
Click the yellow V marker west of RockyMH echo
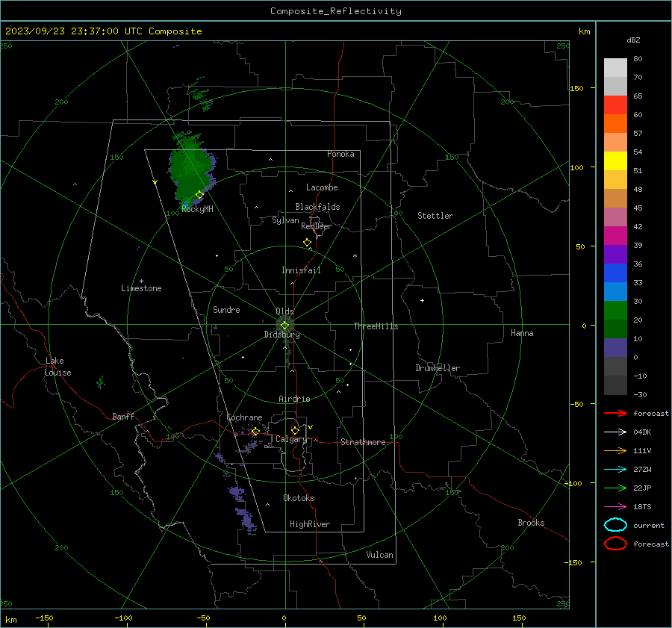coord(155,182)
